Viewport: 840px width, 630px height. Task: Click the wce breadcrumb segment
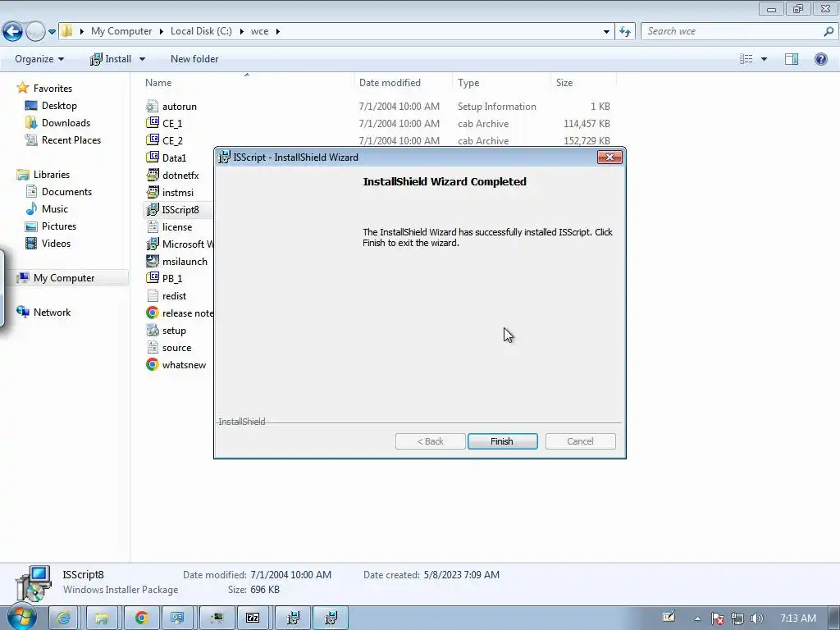[x=260, y=31]
